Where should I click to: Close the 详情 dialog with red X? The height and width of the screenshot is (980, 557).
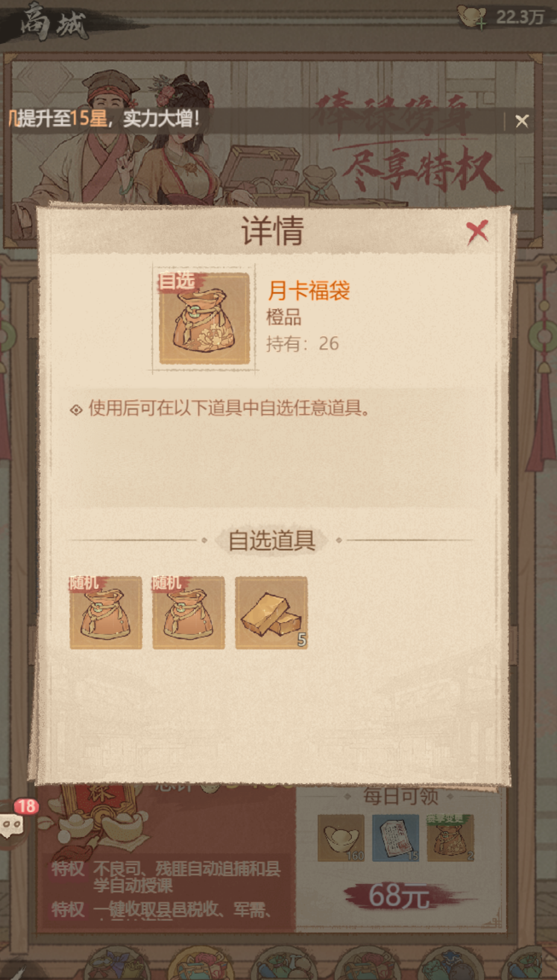click(477, 231)
